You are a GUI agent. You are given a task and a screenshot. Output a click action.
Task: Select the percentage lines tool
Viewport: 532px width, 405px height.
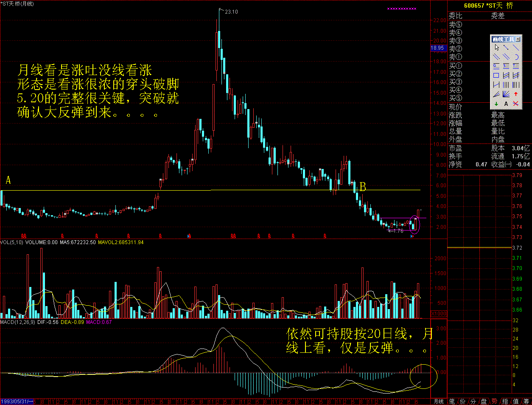tap(506, 66)
